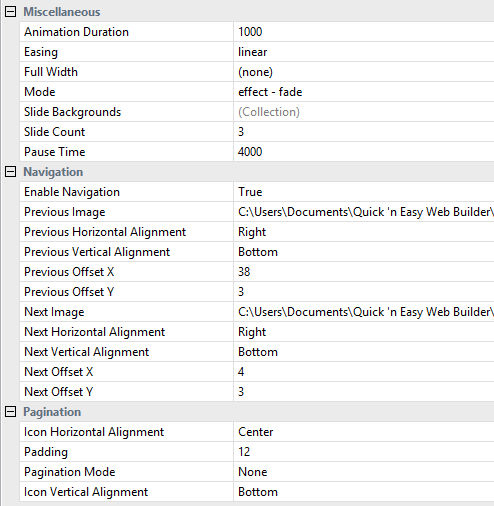This screenshot has width=494, height=506.
Task: Change Previous Vertical Alignment value Bottom
Action: (364, 252)
